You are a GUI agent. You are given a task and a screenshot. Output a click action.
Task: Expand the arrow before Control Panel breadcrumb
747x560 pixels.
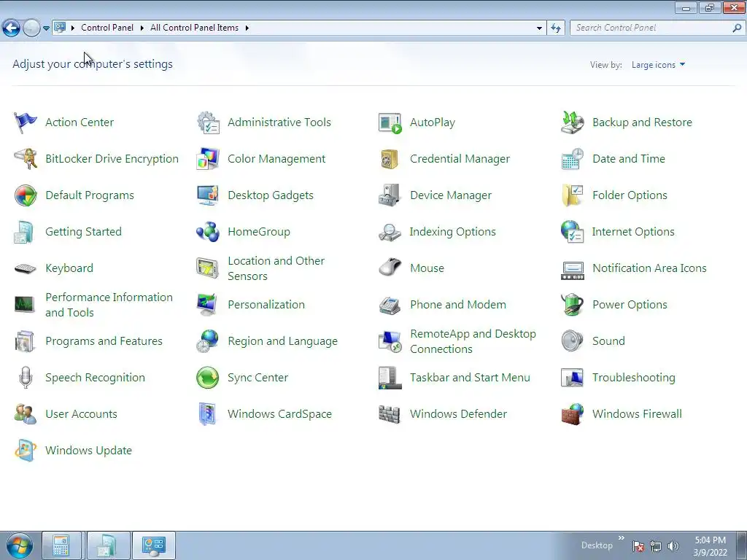(x=73, y=28)
